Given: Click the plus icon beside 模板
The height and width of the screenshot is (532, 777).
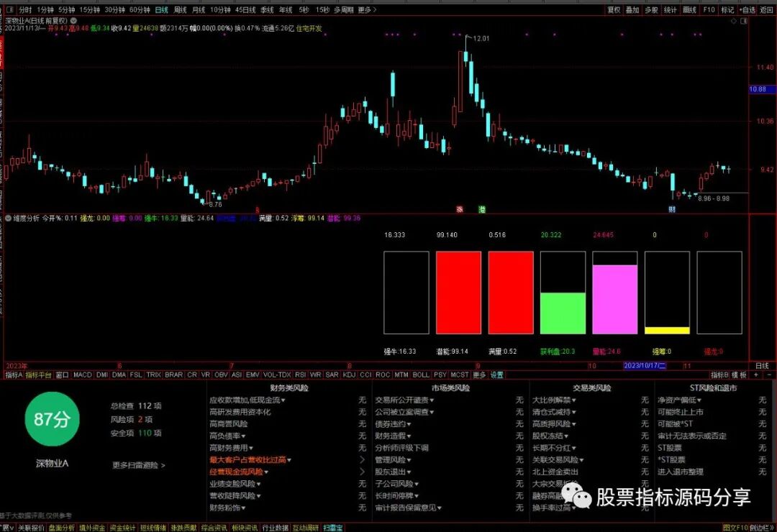Looking at the screenshot, I should 755,375.
